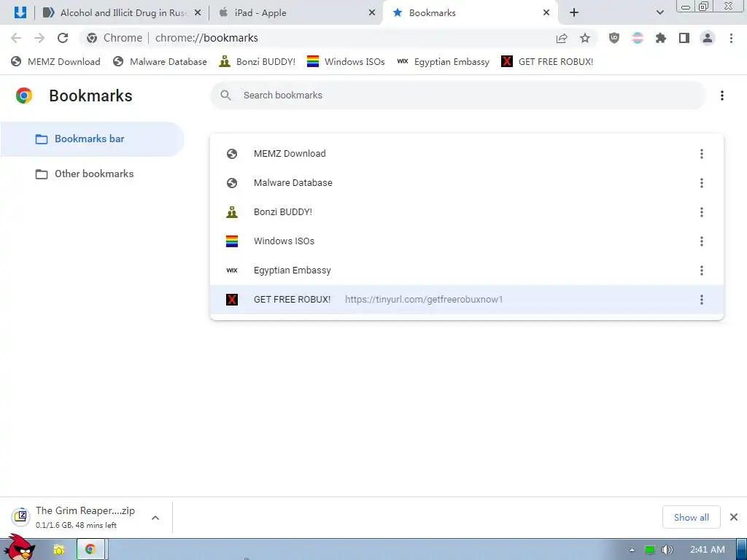Expand download options chevron for zip file
747x560 pixels.
coord(155,518)
